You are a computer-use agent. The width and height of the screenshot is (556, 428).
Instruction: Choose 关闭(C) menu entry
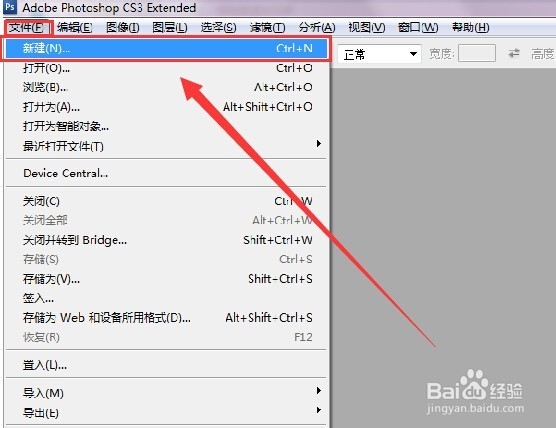pyautogui.click(x=166, y=201)
